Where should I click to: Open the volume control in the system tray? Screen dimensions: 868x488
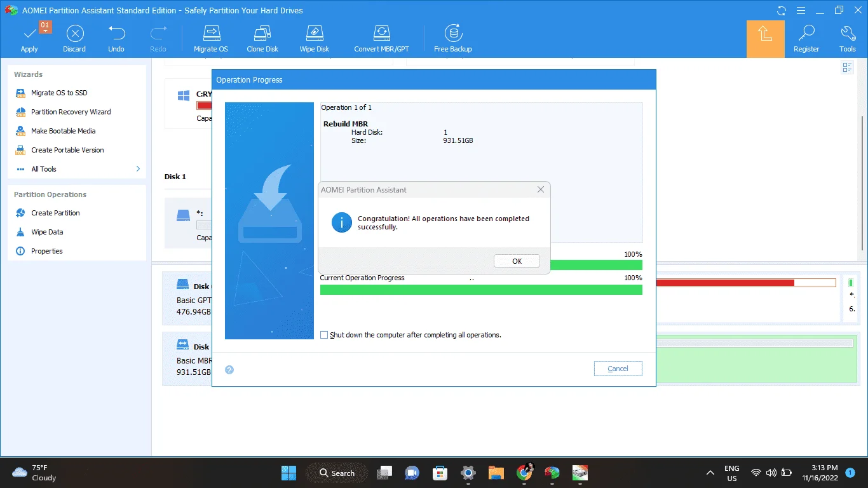(771, 473)
